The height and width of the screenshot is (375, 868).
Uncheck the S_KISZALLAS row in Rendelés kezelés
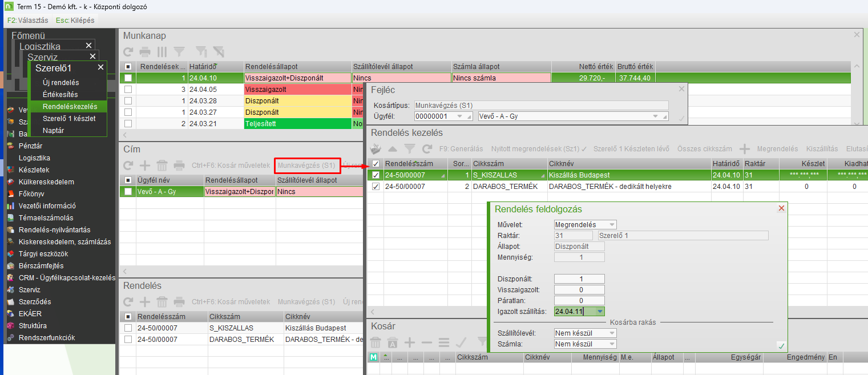tap(376, 175)
